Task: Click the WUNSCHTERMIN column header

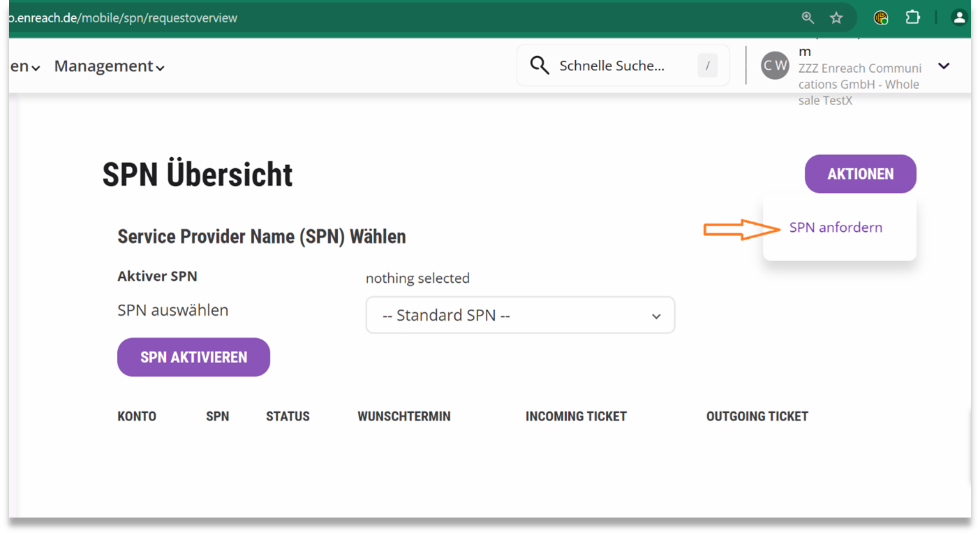Action: click(x=404, y=416)
